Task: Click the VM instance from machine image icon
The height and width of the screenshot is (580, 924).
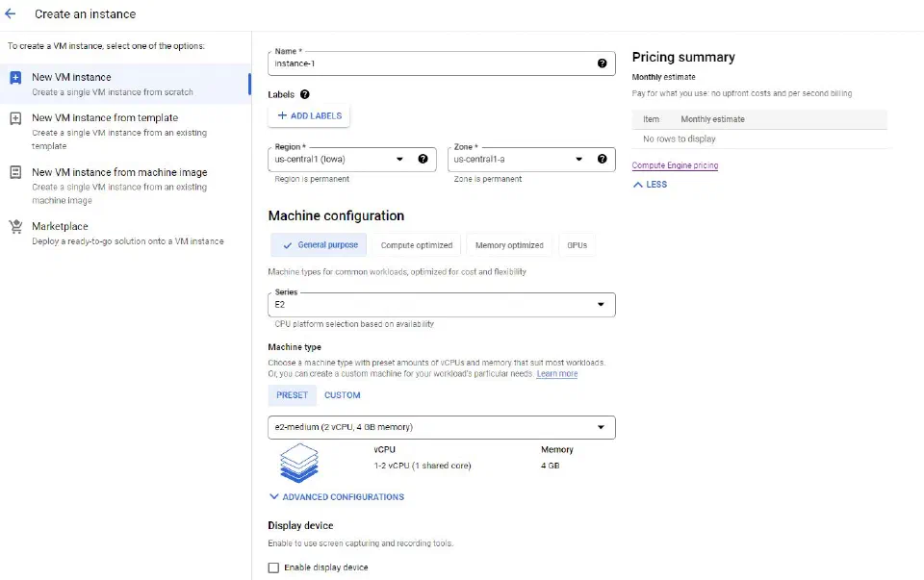Action: [16, 172]
